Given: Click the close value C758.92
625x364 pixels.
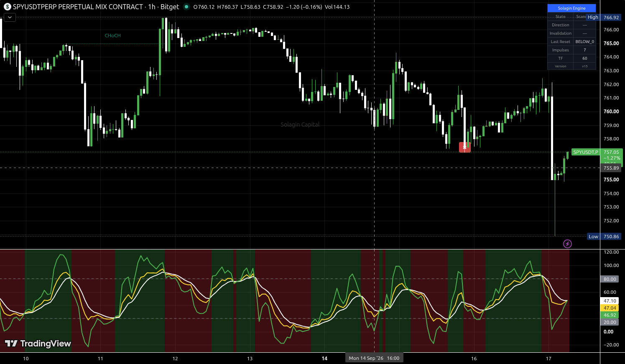Looking at the screenshot, I should (273, 7).
